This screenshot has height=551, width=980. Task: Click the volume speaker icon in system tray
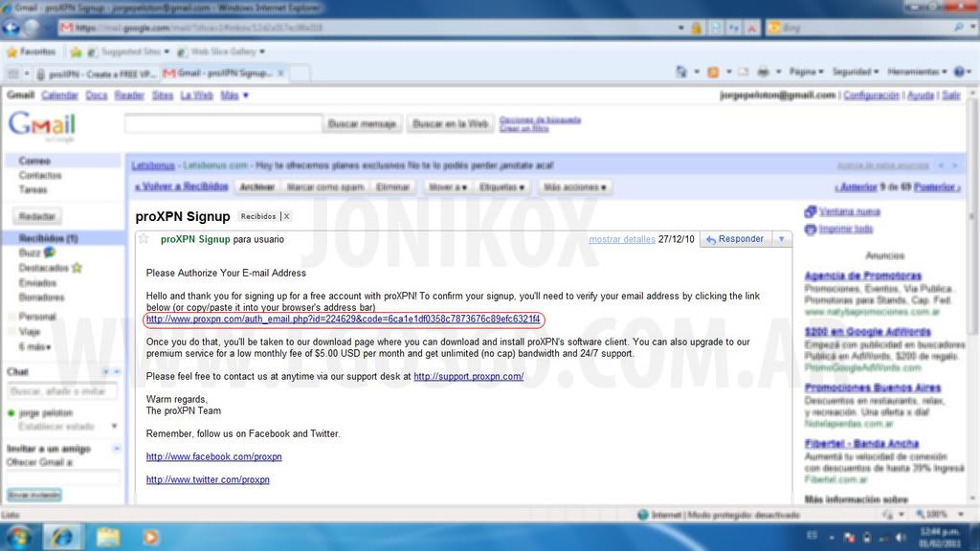(x=900, y=538)
